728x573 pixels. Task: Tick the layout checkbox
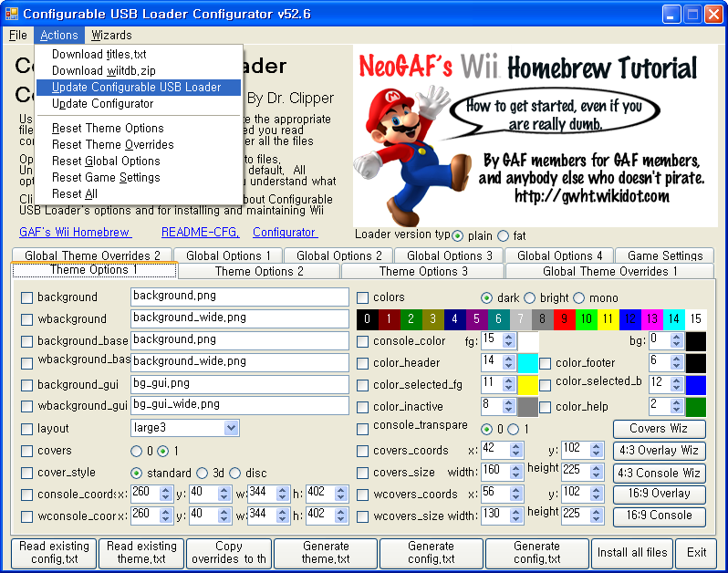27,429
